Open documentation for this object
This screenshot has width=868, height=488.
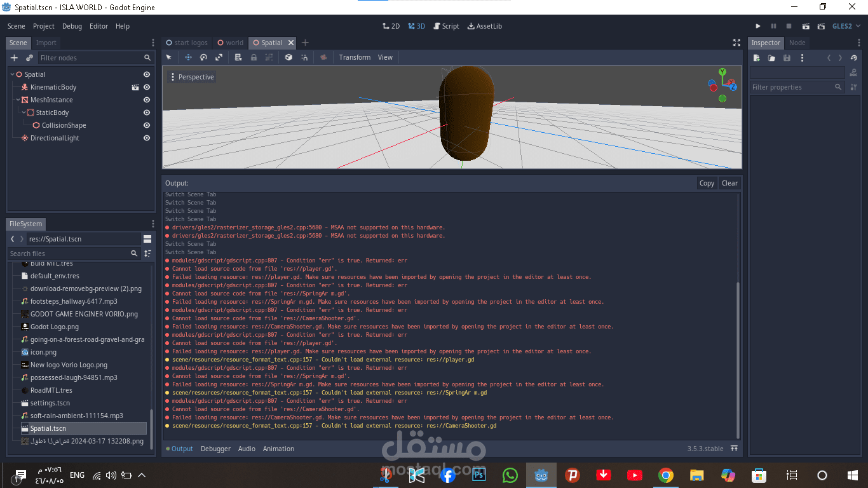[x=853, y=72]
